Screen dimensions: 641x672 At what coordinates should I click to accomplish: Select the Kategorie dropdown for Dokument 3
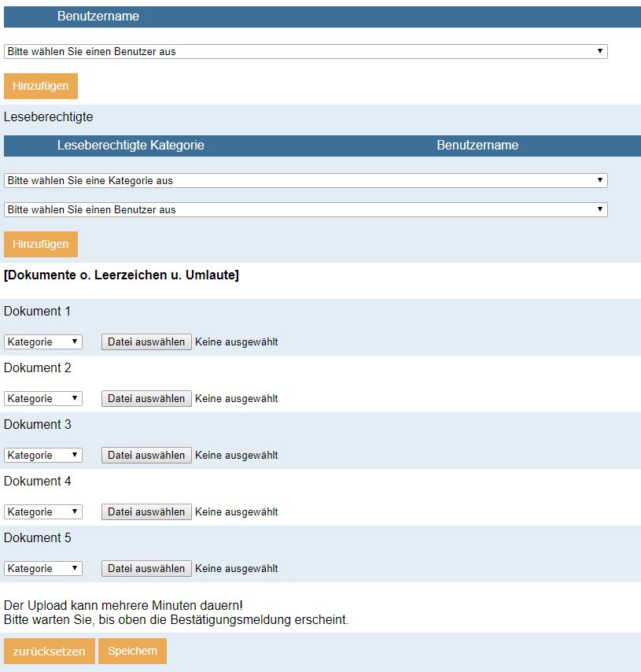(43, 456)
